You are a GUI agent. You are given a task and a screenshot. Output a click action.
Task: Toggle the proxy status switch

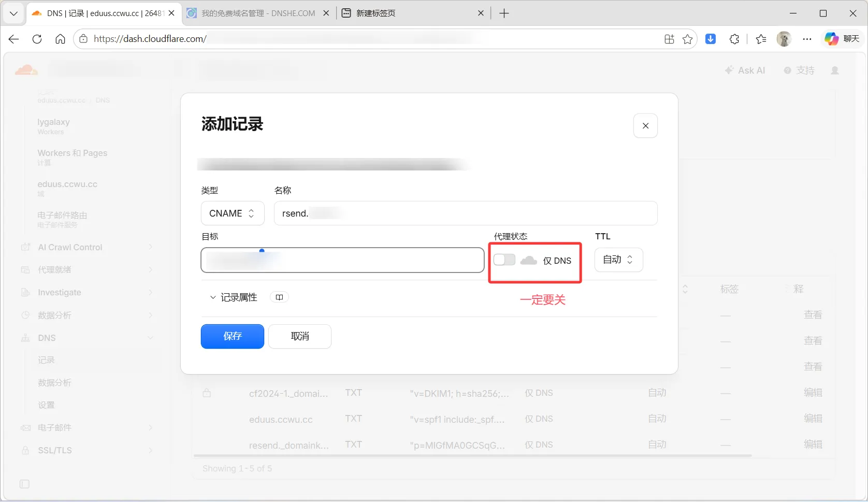click(x=504, y=260)
